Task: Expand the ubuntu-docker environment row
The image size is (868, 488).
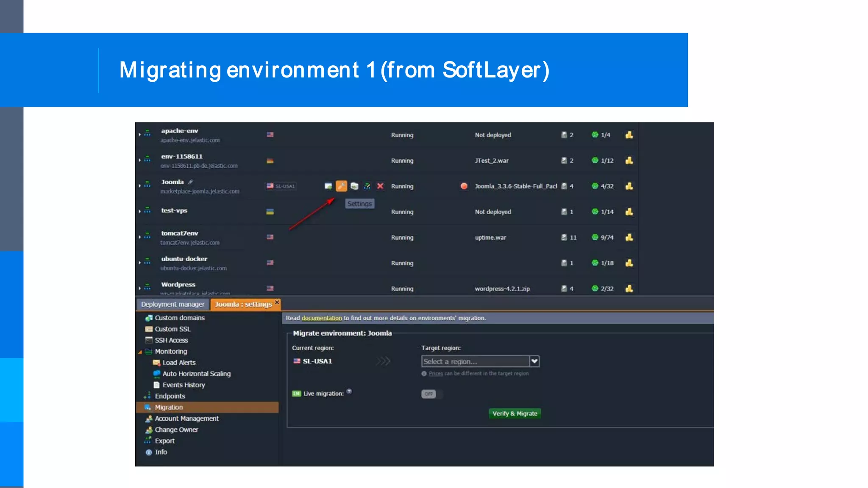Action: tap(139, 263)
